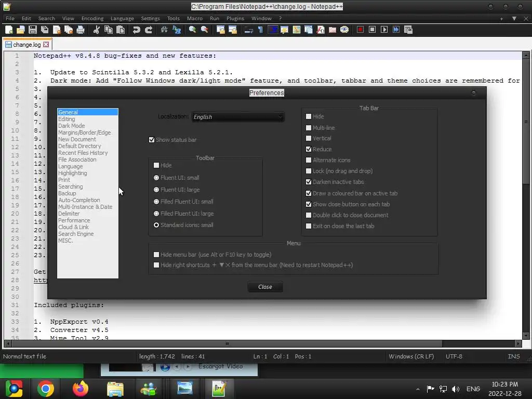Click the horizontal scrollbar thumb
532x399 pixels.
click(x=227, y=344)
